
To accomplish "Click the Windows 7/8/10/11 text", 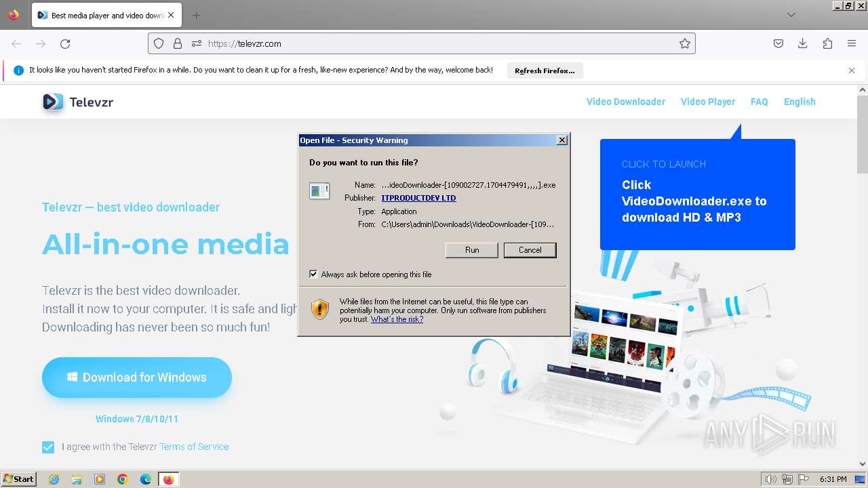I will 137,419.
